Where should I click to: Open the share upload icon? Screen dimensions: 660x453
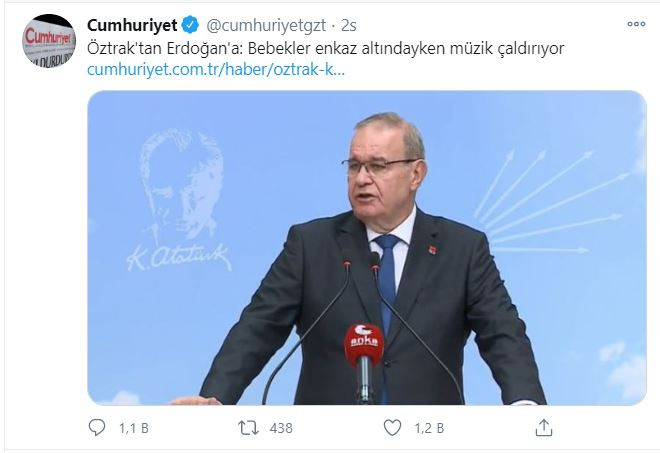(543, 428)
